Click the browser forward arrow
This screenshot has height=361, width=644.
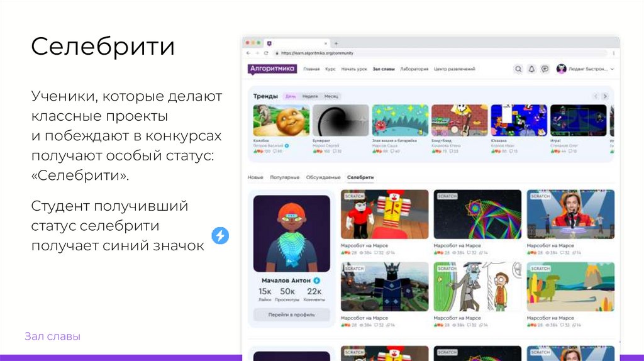257,53
